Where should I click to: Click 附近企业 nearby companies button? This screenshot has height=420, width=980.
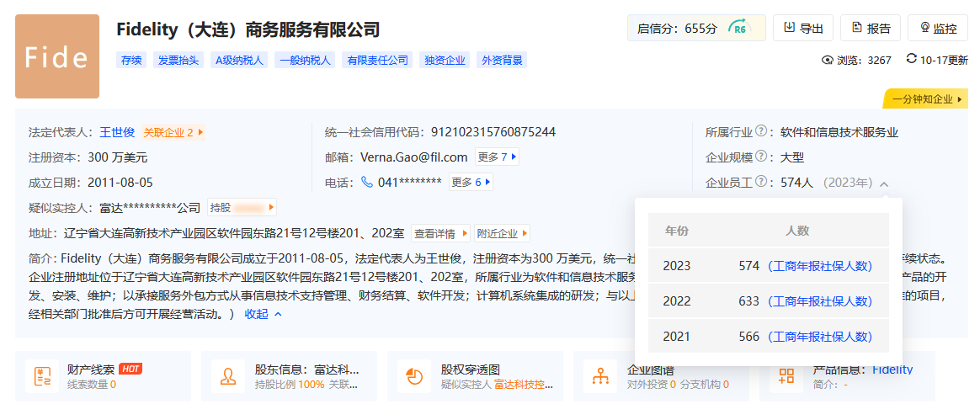pos(502,234)
